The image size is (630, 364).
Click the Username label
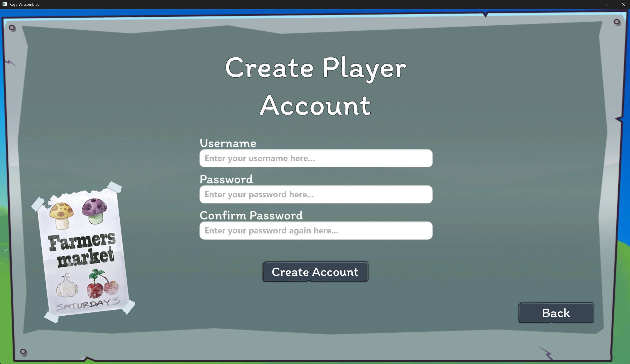[x=228, y=143]
